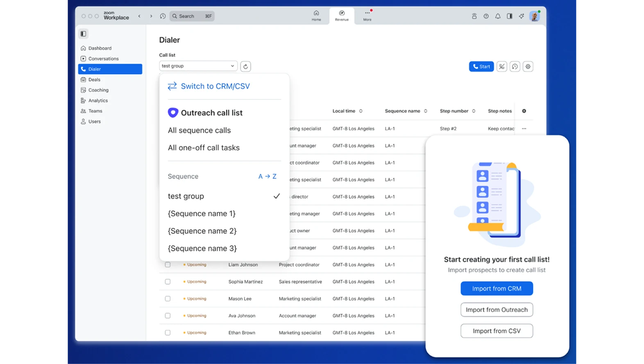The height and width of the screenshot is (364, 644).
Task: Select the Sophia Martinez row checkbox
Action: tap(168, 282)
